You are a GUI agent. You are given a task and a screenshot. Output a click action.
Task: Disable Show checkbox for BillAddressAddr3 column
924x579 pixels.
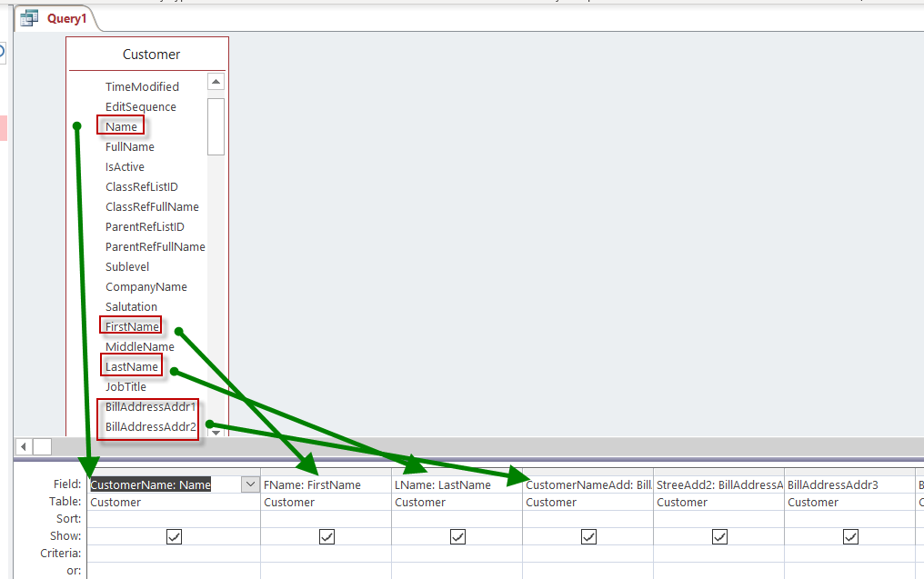tap(850, 537)
